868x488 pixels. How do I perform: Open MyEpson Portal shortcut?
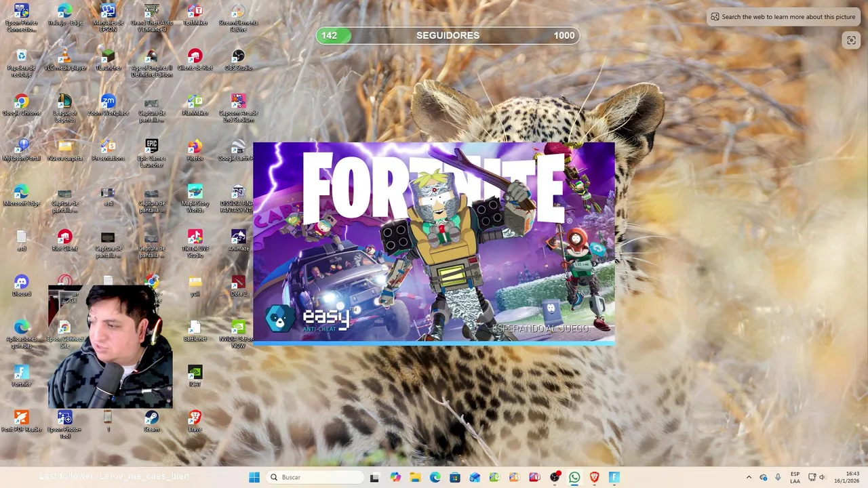(22, 150)
